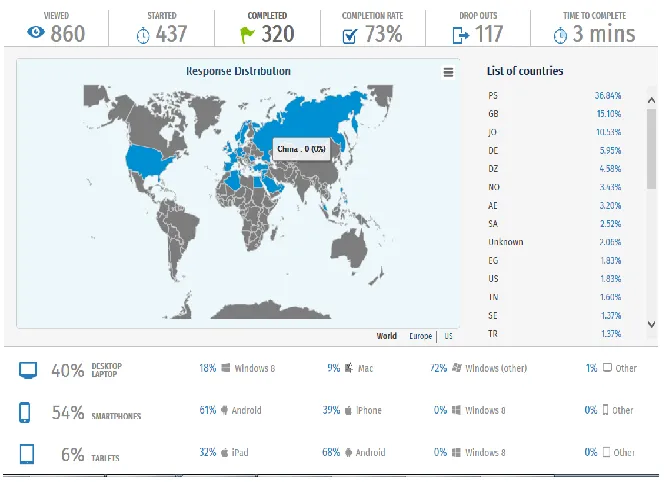Switch map view to World
Viewport: 664px width, 482px height.
pyautogui.click(x=387, y=336)
